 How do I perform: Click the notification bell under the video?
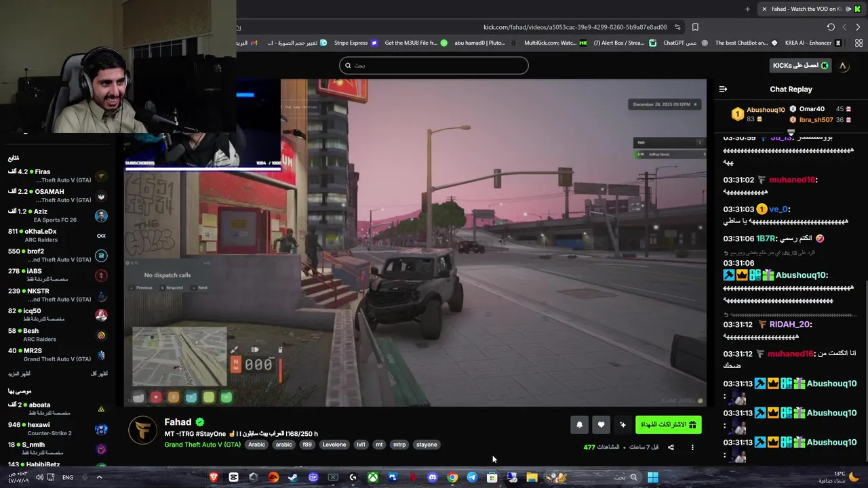[x=579, y=425]
